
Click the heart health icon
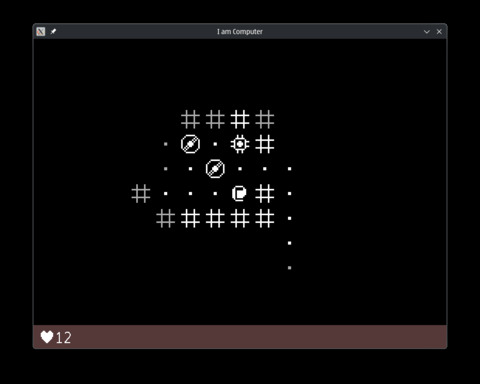pos(47,337)
